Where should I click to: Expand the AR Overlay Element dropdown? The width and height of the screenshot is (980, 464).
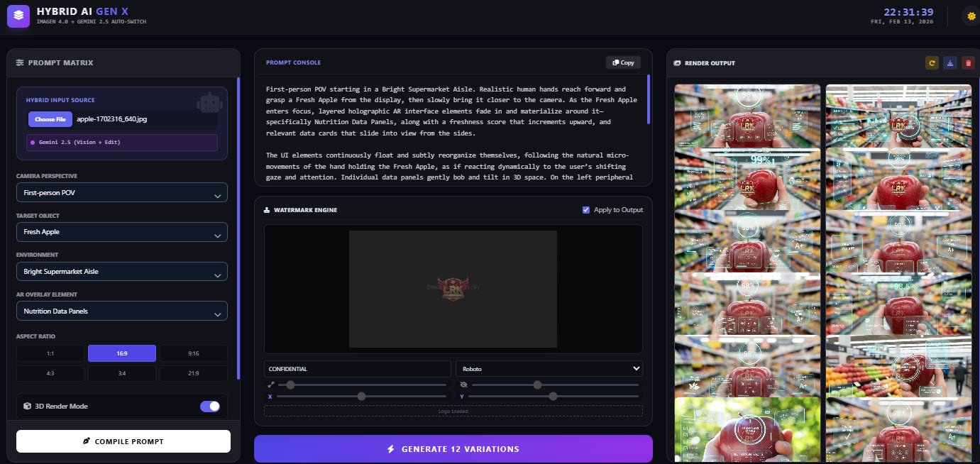pos(122,311)
